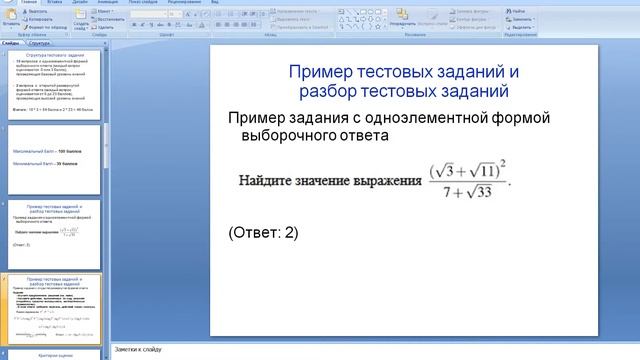This screenshot has height=360, width=640.
Task: Open the Вставка ribbon tab
Action: point(54,2)
